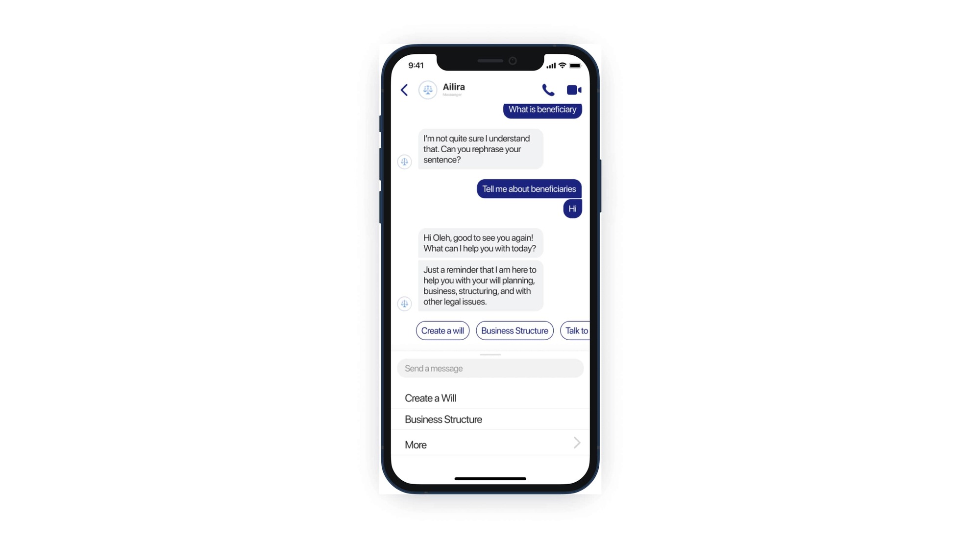The image size is (980, 539).
Task: Click the Create a will quick reply button
Action: (442, 330)
